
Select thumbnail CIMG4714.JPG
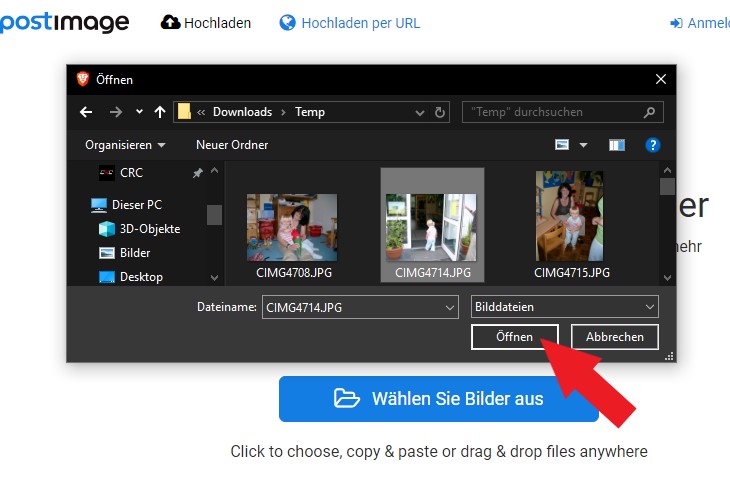click(x=433, y=225)
